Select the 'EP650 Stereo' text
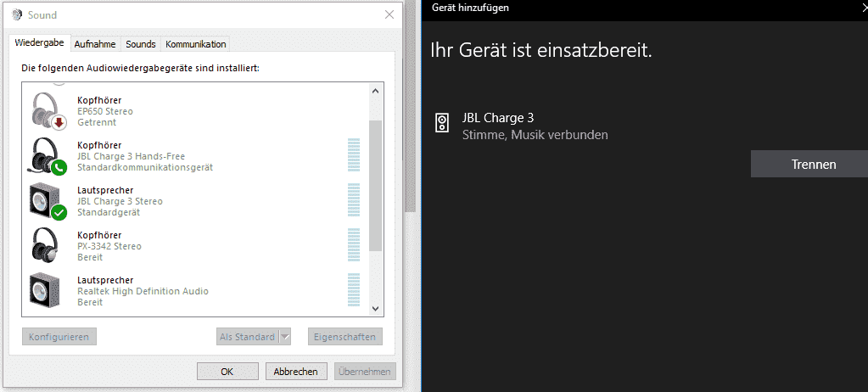The image size is (868, 392). [x=105, y=111]
